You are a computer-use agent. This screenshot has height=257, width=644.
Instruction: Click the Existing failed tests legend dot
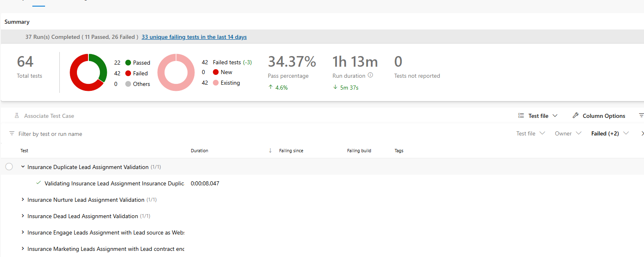[216, 83]
